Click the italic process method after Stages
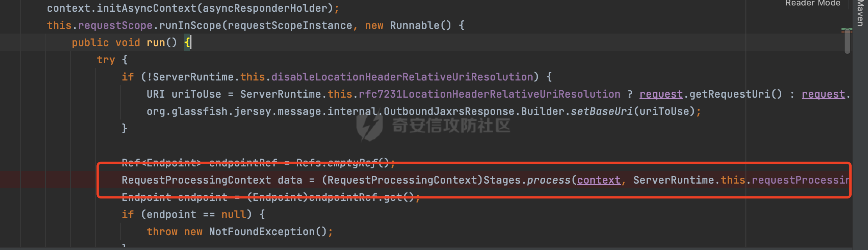Viewport: 868px width, 250px height. tap(549, 180)
